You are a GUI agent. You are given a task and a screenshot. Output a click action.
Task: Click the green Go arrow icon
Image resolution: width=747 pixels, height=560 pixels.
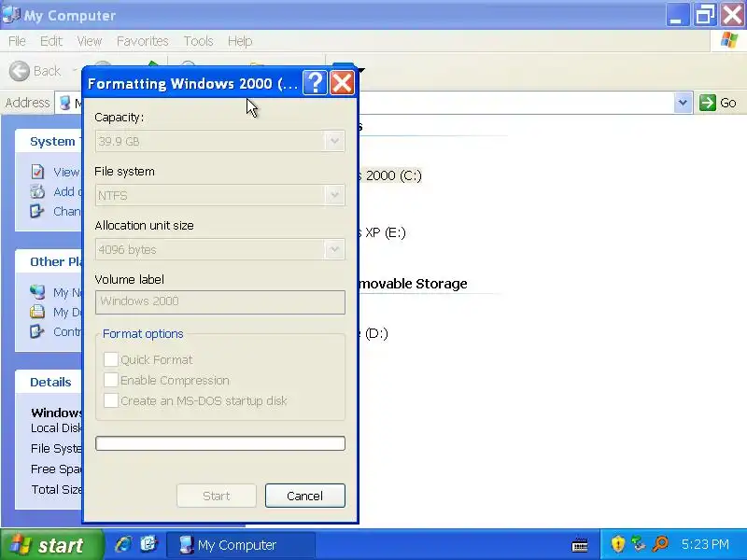coord(708,103)
